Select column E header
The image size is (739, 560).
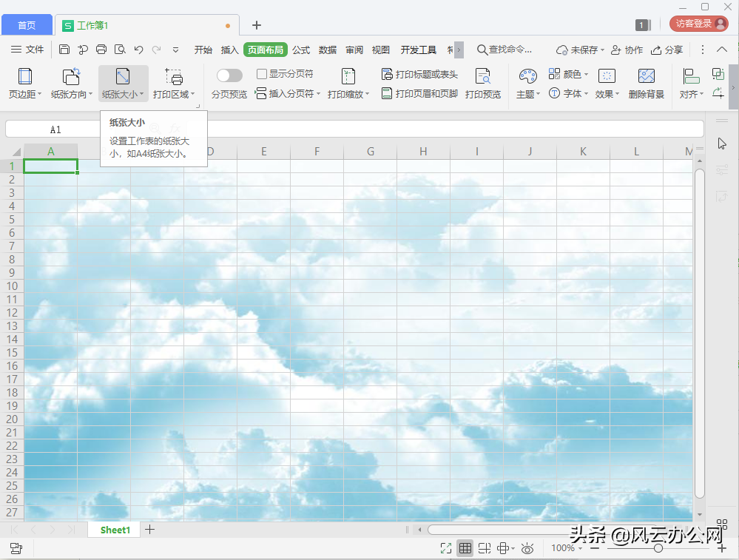(263, 152)
